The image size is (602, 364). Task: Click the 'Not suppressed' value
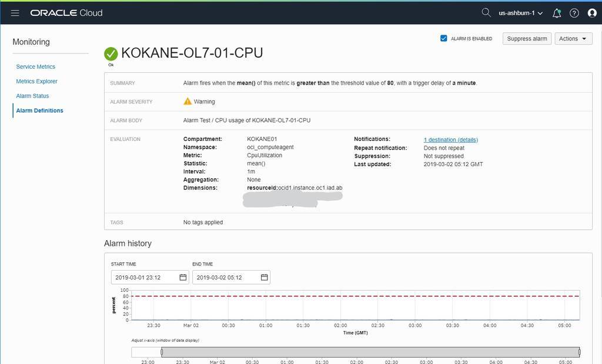[x=443, y=156]
